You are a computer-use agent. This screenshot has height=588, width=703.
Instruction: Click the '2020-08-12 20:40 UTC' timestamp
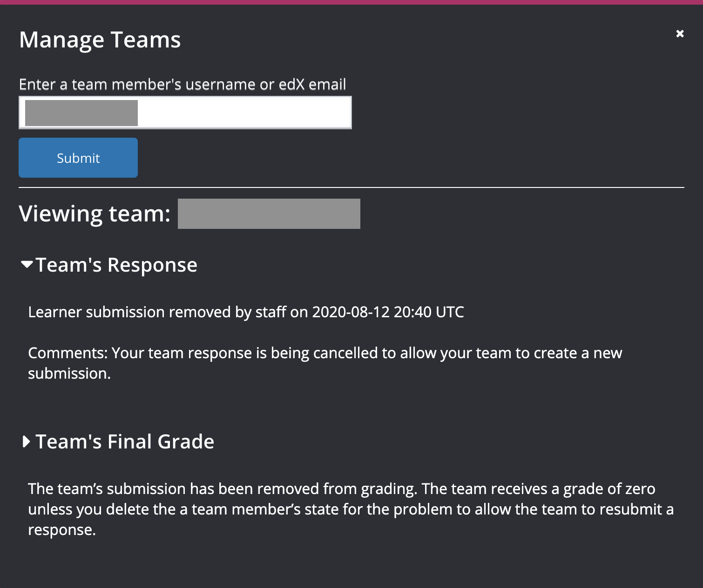point(388,312)
